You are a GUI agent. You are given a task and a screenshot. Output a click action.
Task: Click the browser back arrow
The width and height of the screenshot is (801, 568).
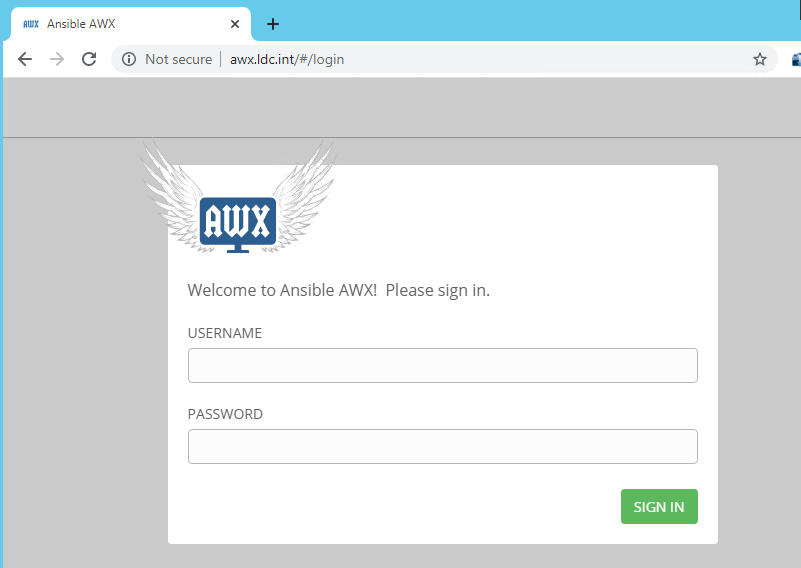point(25,59)
